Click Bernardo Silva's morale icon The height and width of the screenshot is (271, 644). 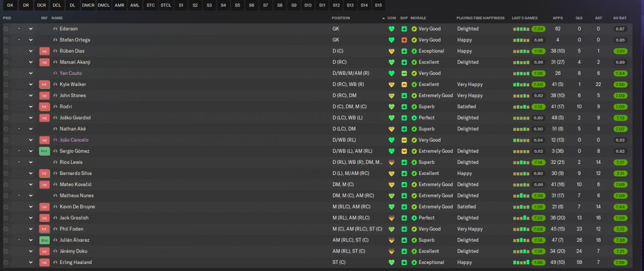click(414, 173)
